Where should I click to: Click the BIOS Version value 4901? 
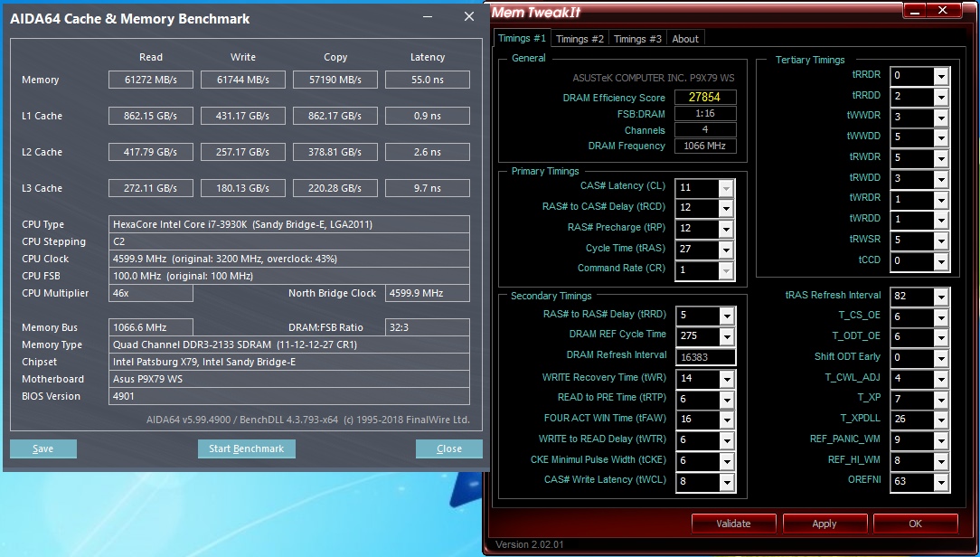tap(288, 396)
